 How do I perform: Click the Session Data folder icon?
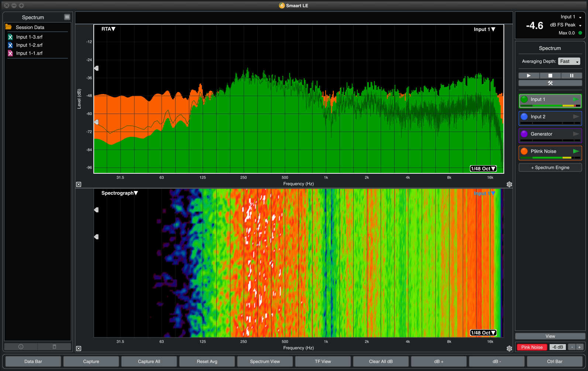point(8,27)
